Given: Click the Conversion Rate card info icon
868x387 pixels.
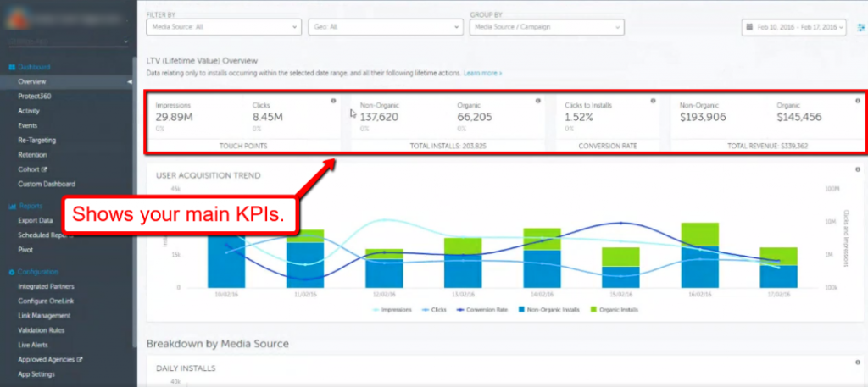Looking at the screenshot, I should [654, 101].
